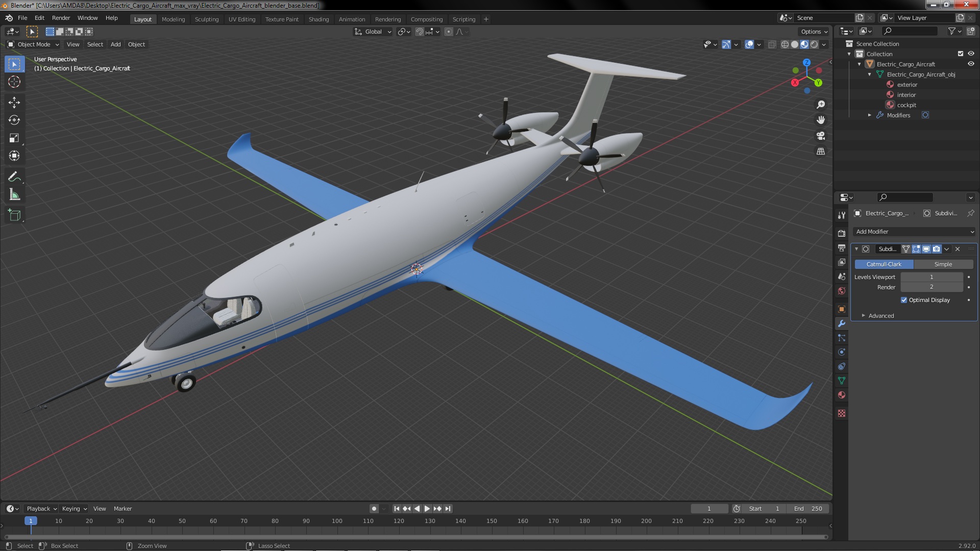Click the Levels Viewport value field
The width and height of the screenshot is (980, 551).
tap(931, 277)
